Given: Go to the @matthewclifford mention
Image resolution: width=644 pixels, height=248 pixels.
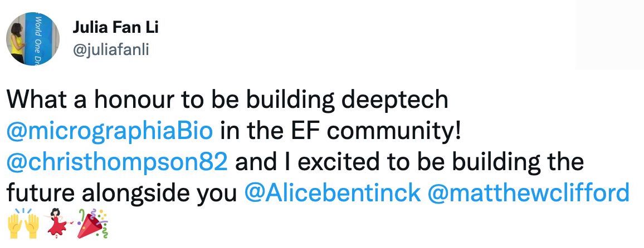Looking at the screenshot, I should click(x=529, y=193).
